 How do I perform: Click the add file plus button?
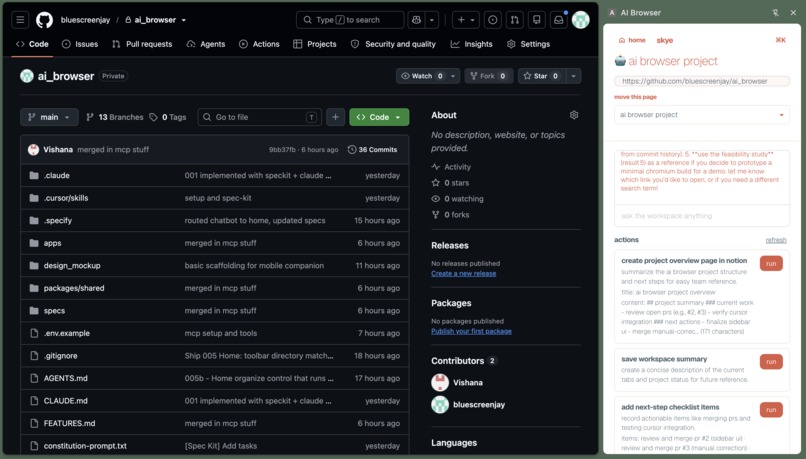[335, 117]
